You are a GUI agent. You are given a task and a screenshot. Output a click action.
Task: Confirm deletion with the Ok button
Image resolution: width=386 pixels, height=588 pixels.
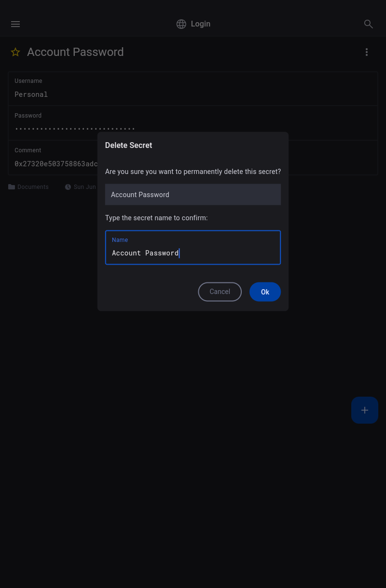click(265, 292)
